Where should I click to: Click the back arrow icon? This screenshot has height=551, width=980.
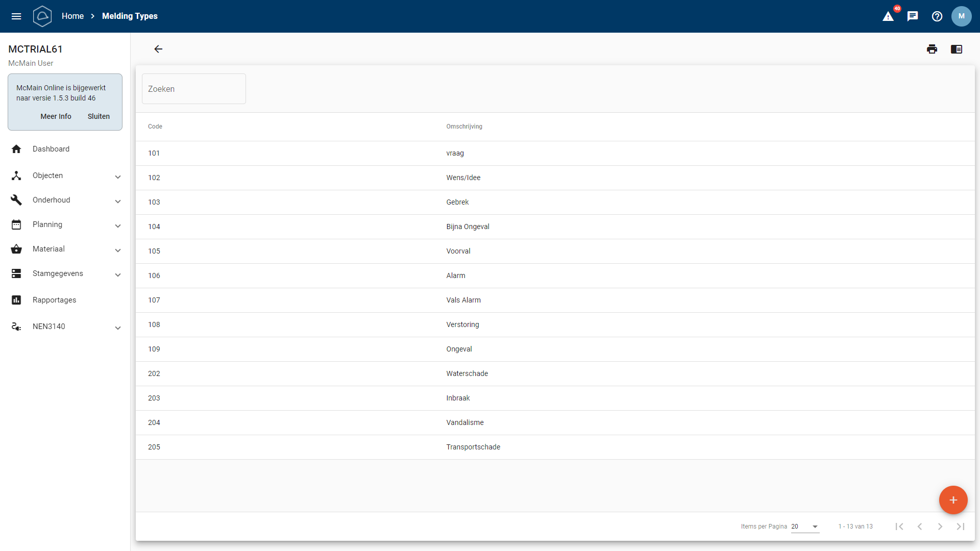158,49
